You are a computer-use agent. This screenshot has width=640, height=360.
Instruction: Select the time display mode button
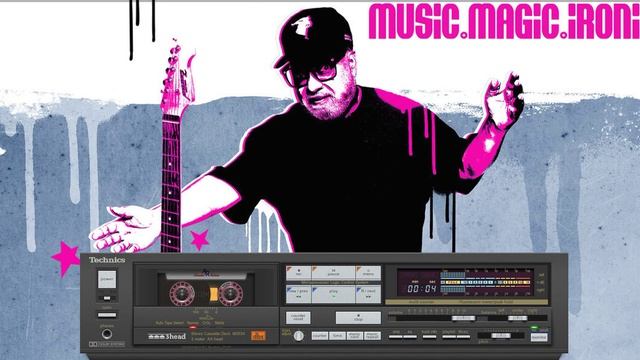(x=338, y=336)
